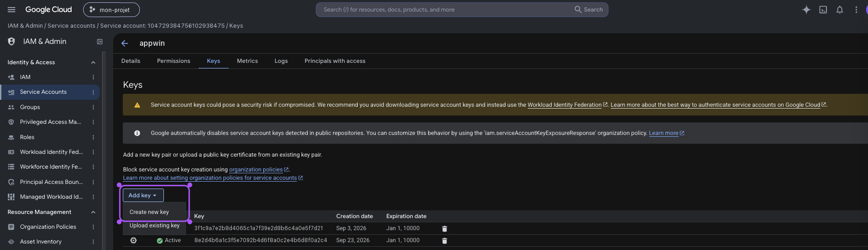Open the mon-projet project picker
868x250 pixels.
[x=111, y=10]
